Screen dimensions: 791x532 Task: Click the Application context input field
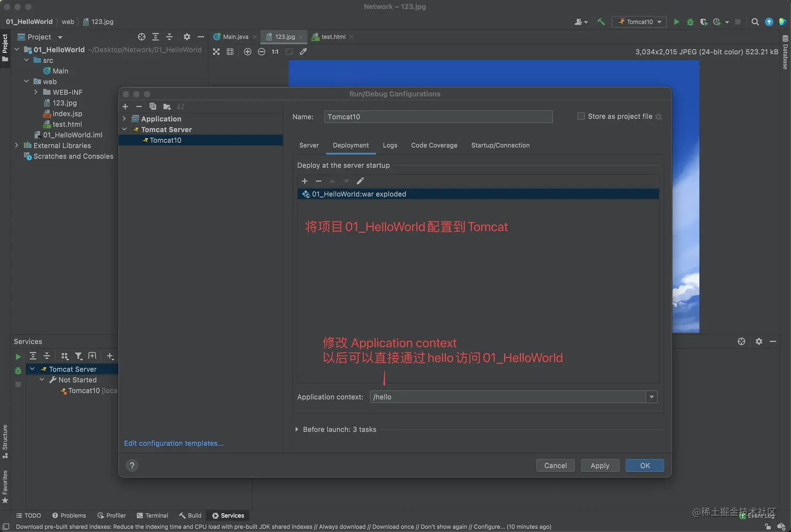[508, 397]
